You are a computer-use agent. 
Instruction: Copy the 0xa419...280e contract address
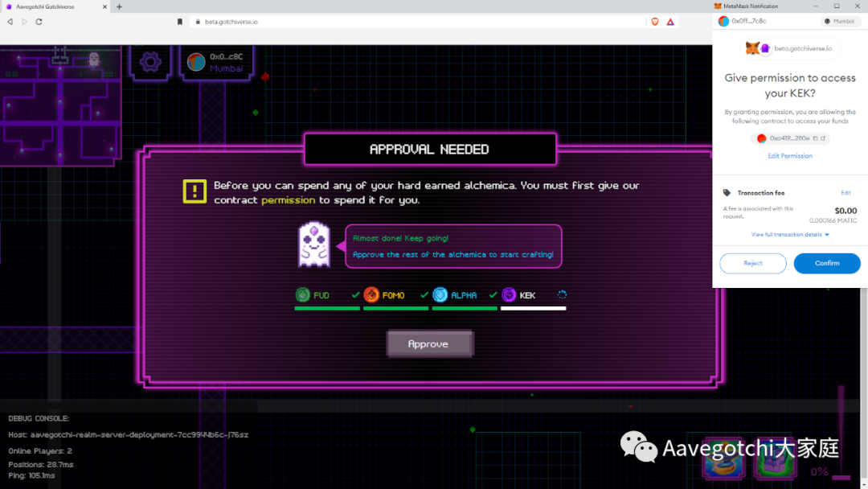[x=815, y=138]
